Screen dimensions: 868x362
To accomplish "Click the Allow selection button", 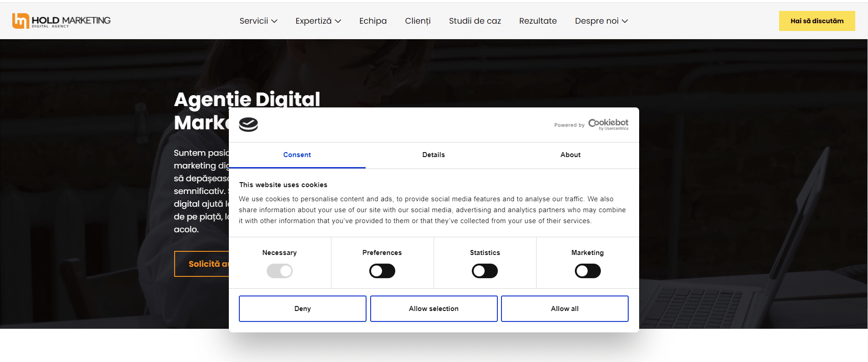I will pos(434,309).
